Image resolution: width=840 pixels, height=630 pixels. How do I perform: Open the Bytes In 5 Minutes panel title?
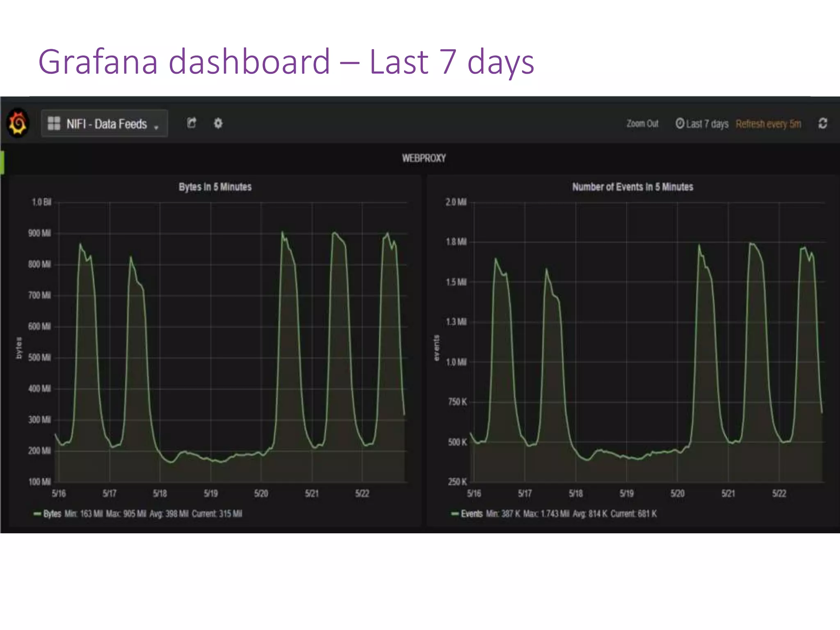coord(215,187)
